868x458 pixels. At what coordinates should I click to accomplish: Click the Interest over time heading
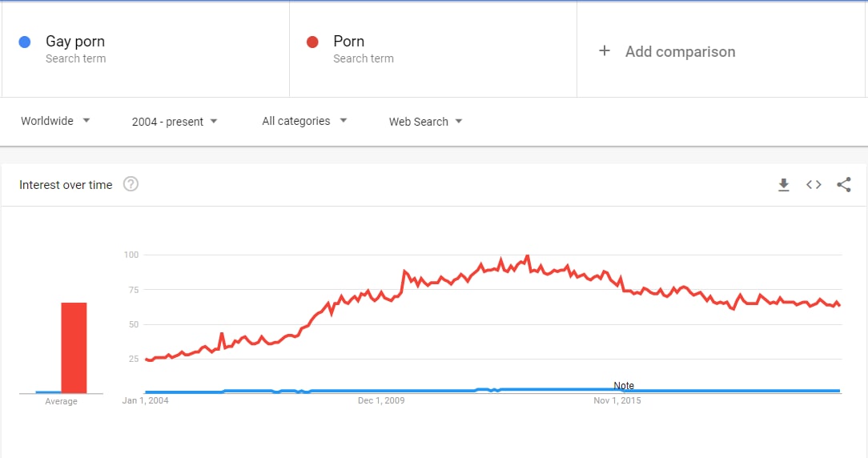pos(66,185)
